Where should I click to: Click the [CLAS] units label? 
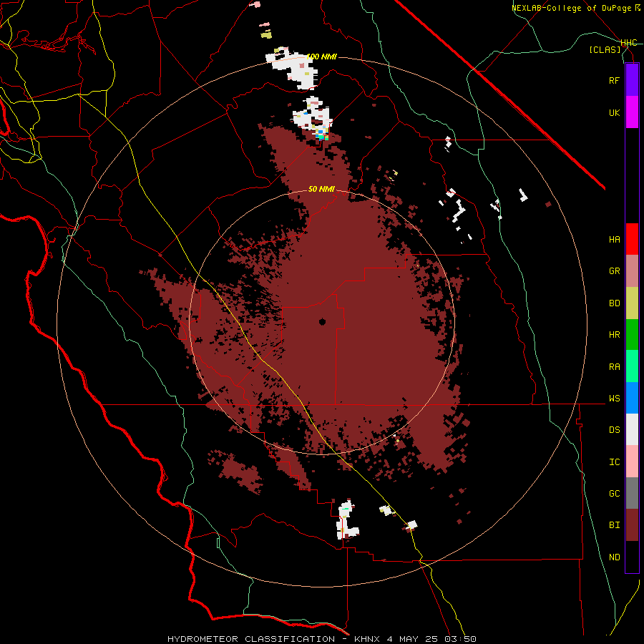(605, 49)
